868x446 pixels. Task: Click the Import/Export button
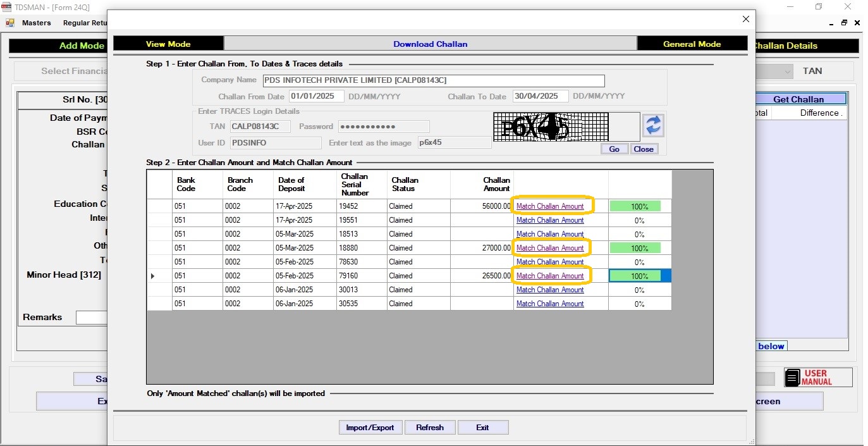[x=370, y=428]
